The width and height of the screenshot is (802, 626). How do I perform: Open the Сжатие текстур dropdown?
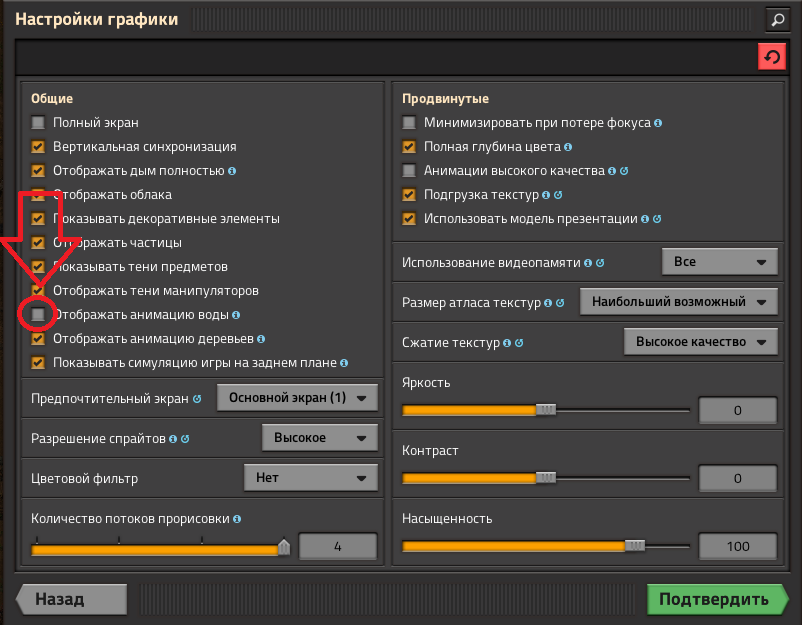700,342
